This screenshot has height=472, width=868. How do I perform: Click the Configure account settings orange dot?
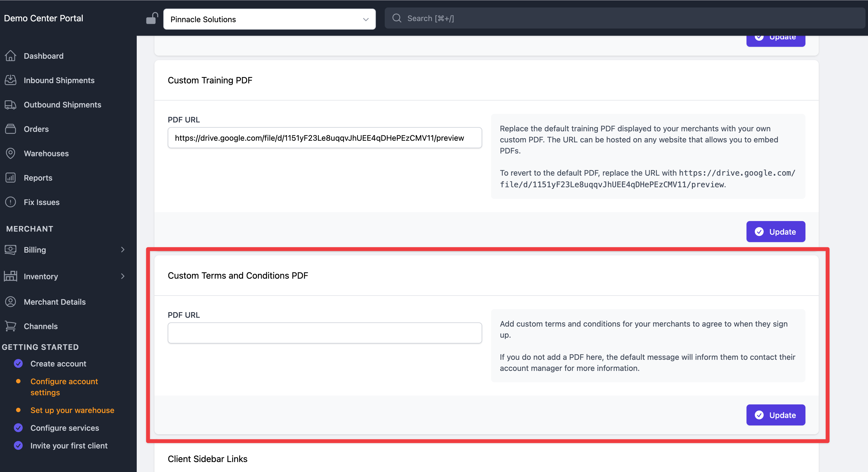point(18,381)
